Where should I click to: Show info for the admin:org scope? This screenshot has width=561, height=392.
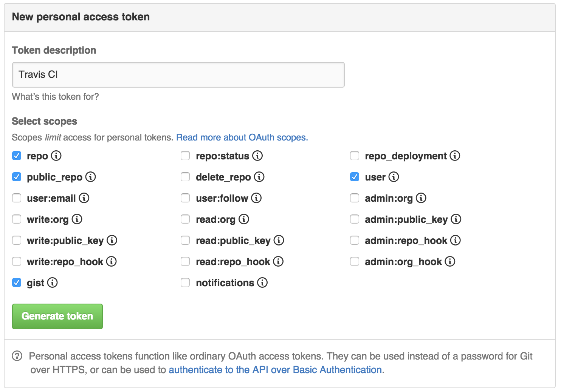(421, 198)
